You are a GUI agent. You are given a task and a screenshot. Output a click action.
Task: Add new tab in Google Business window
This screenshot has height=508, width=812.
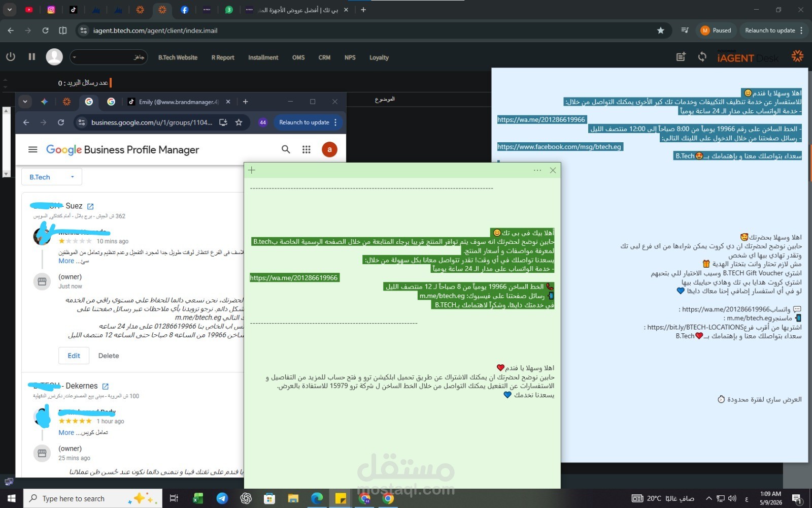pos(245,102)
